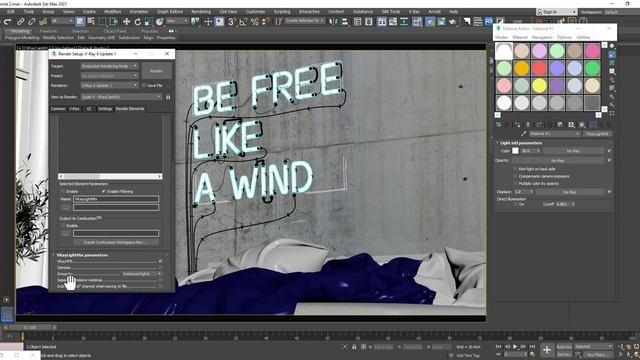This screenshot has width=640, height=360.
Task: Open the material name dropdown
Action: click(x=555, y=134)
